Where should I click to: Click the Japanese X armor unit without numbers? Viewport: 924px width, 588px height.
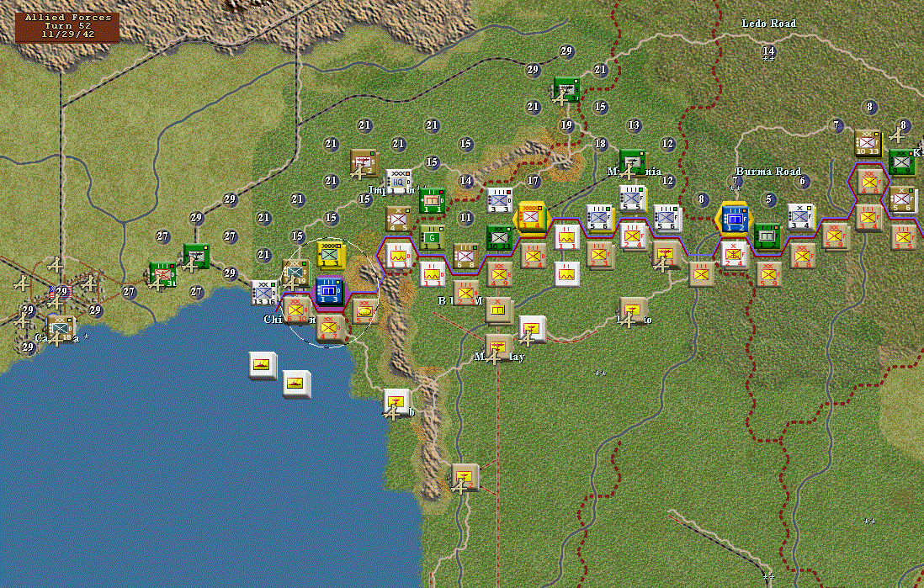(x=499, y=310)
